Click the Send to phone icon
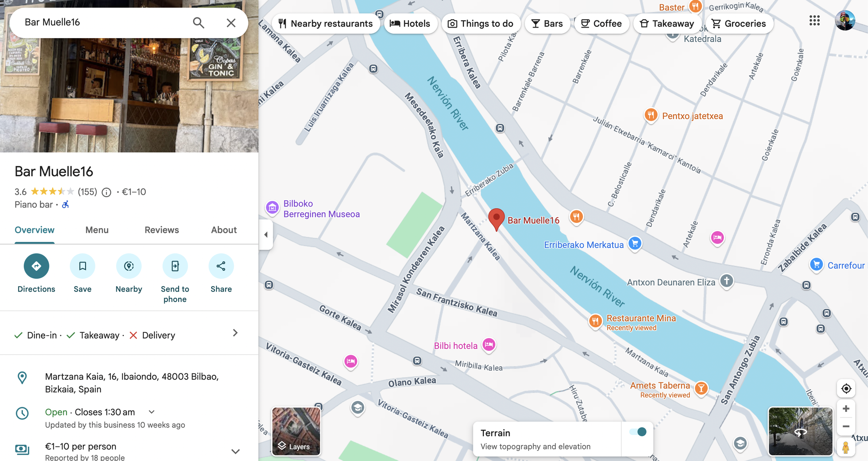 click(x=175, y=266)
